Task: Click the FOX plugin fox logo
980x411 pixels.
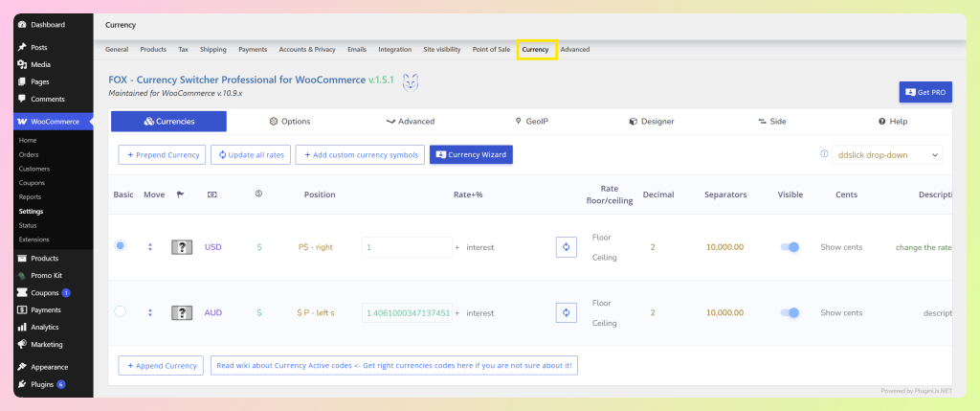Action: (x=410, y=82)
